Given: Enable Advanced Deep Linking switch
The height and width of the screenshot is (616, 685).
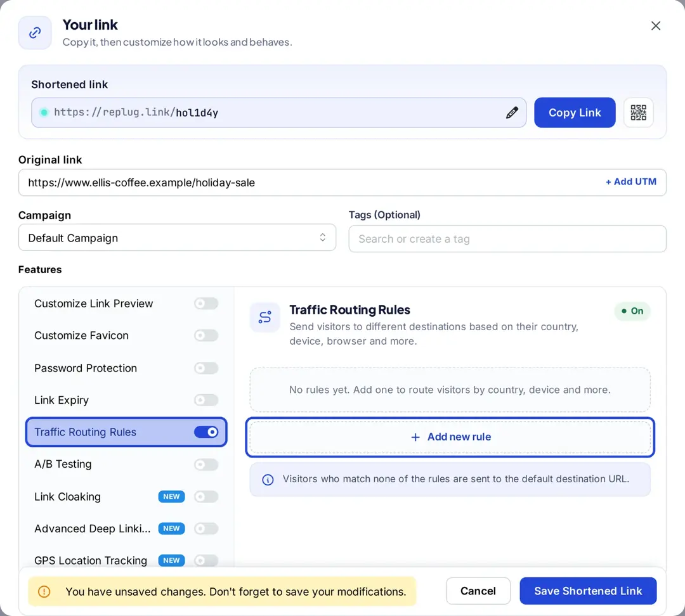Looking at the screenshot, I should coord(205,529).
